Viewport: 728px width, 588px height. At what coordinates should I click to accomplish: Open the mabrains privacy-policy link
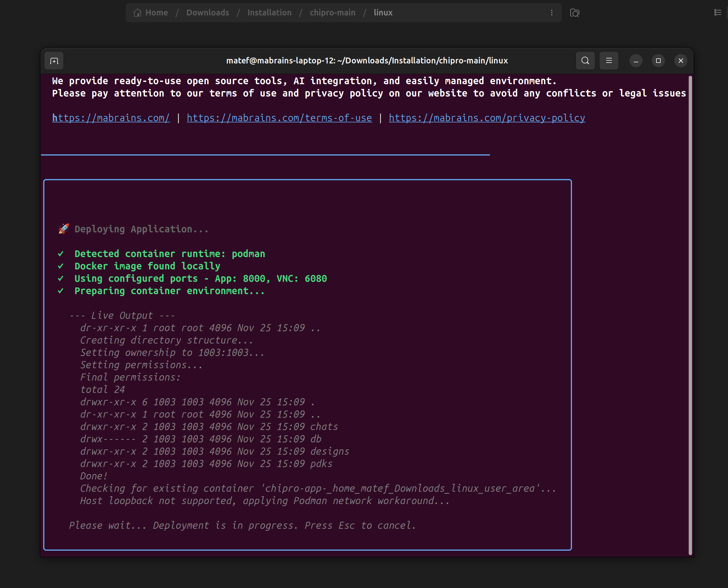click(x=487, y=118)
